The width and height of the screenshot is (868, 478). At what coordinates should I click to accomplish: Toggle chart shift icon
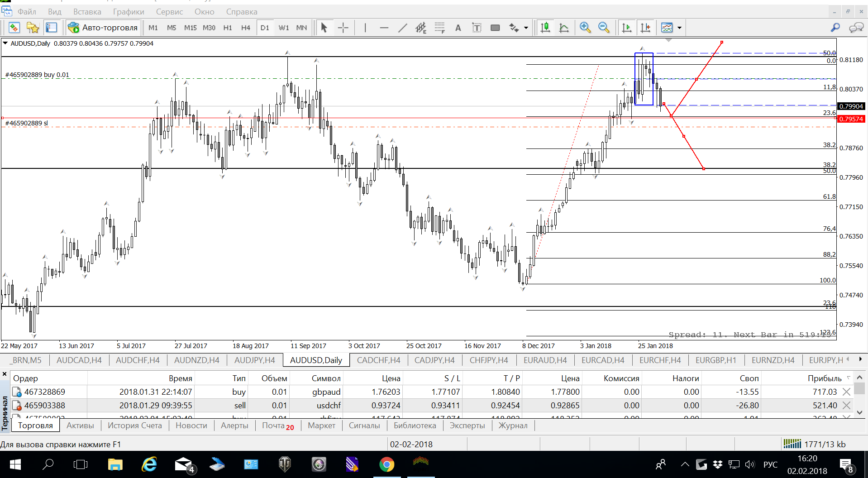[645, 28]
